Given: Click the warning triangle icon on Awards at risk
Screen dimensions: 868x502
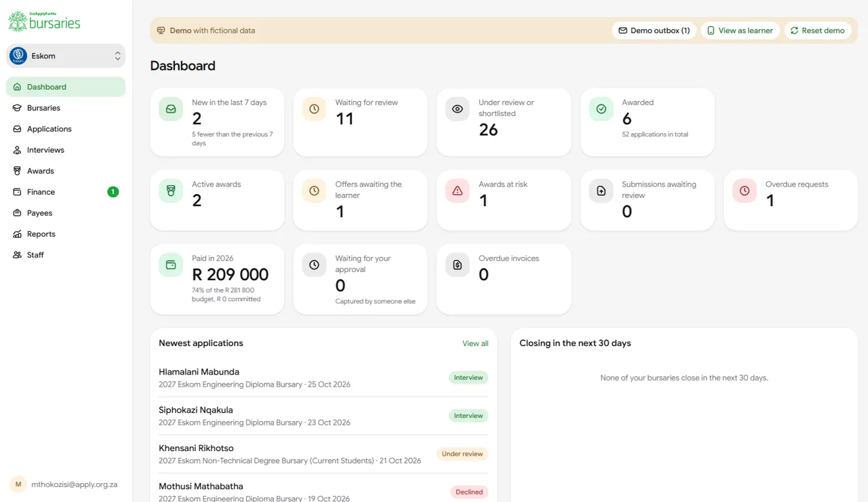Looking at the screenshot, I should (x=458, y=191).
